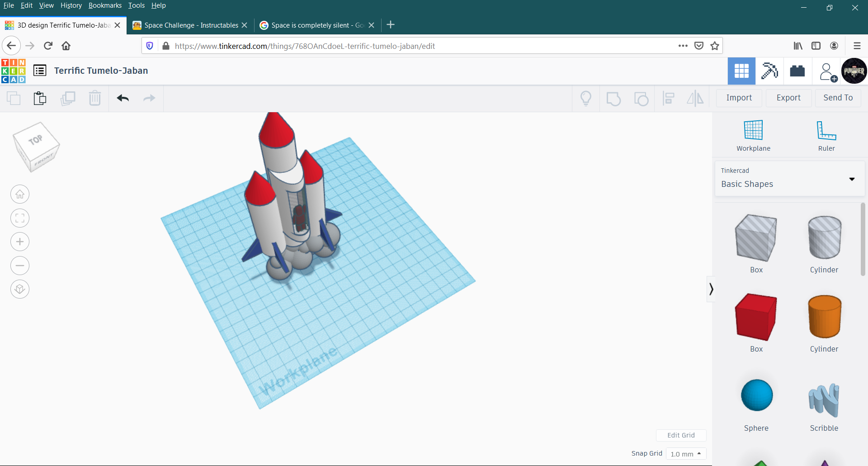Viewport: 868px width, 466px height.
Task: Open the Bookmarks menu
Action: click(105, 5)
